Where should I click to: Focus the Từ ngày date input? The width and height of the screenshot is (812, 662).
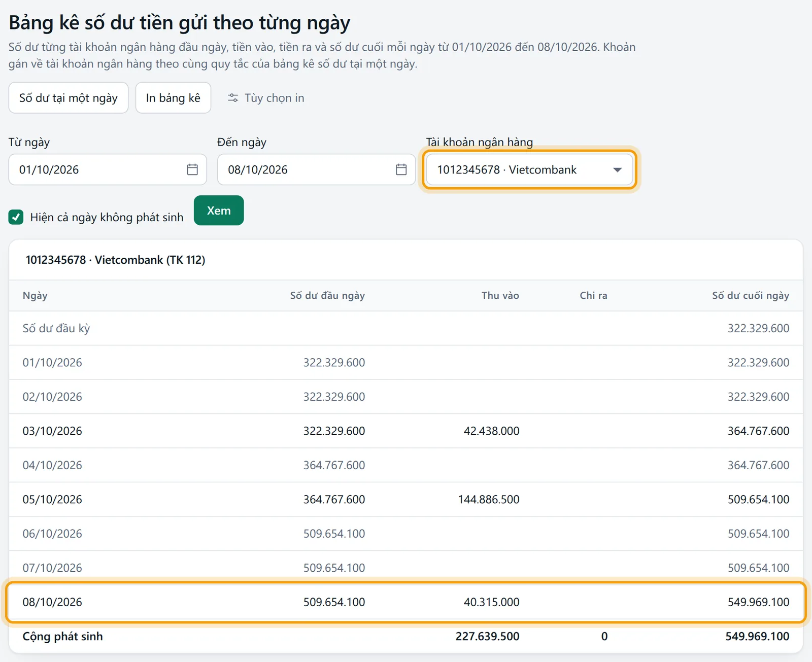coord(108,169)
